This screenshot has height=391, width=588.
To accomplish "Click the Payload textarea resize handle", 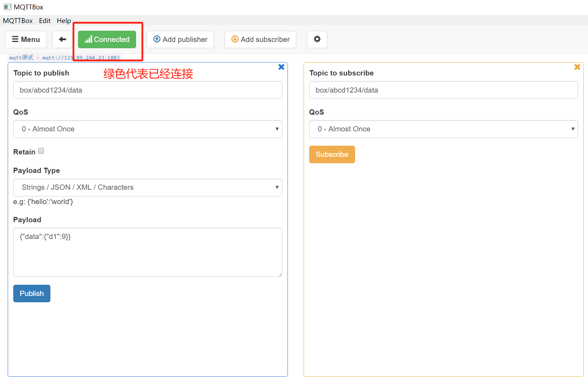I will click(x=280, y=275).
